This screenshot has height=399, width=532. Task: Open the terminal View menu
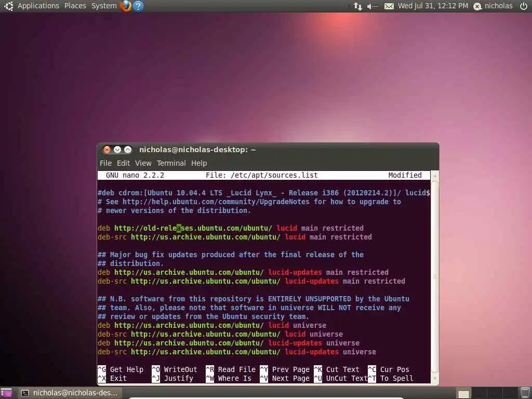[x=143, y=163]
